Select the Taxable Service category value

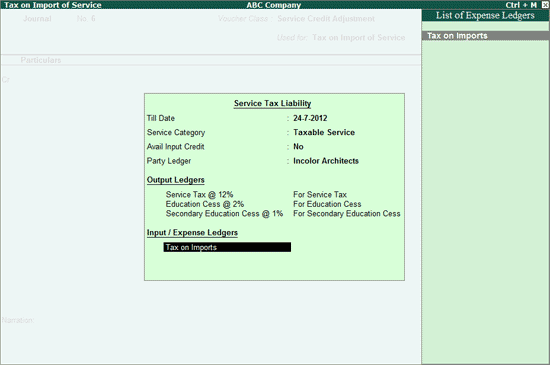tap(324, 133)
